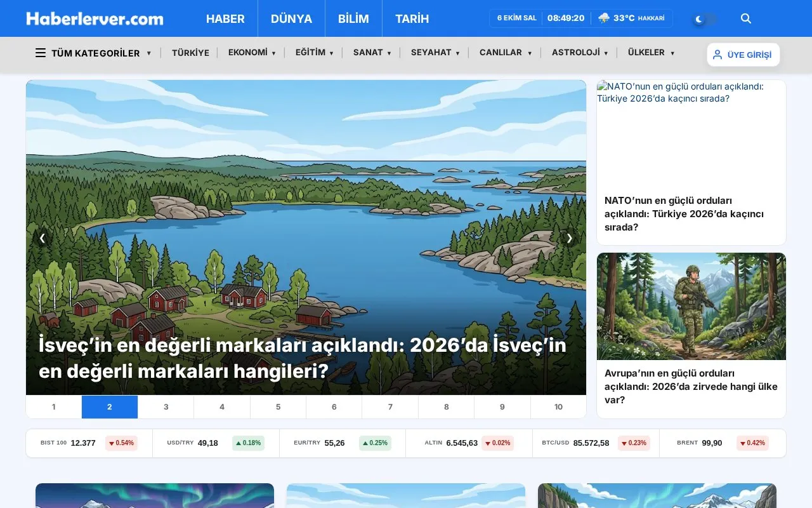
Task: Click the 6 Ekim Sal date label
Action: point(517,18)
